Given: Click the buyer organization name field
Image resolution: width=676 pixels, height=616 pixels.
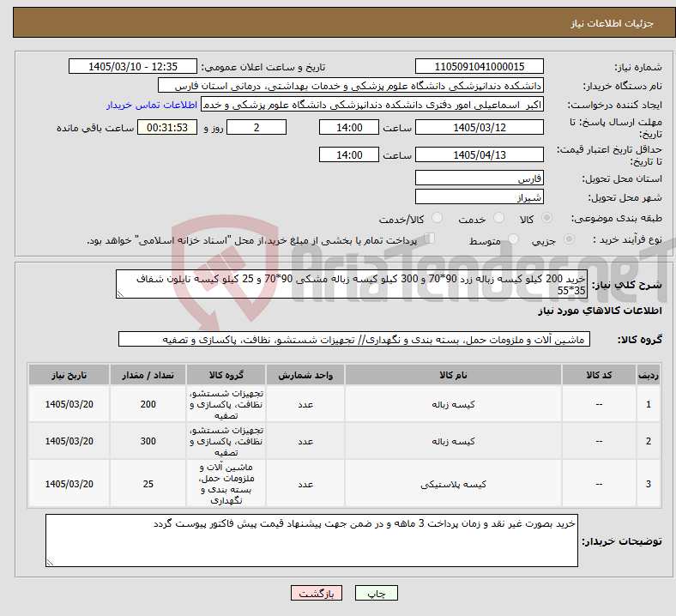Looking at the screenshot, I should tap(350, 85).
